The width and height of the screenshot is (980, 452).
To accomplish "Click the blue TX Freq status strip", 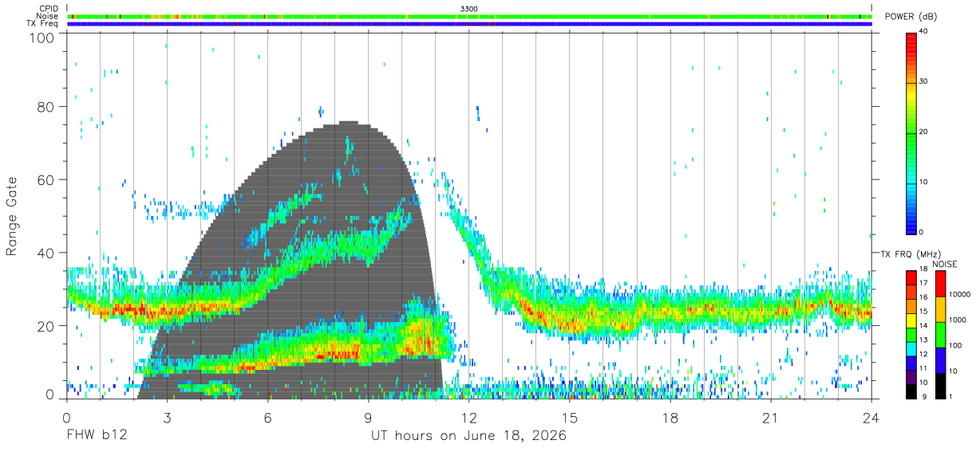I will click(x=469, y=24).
